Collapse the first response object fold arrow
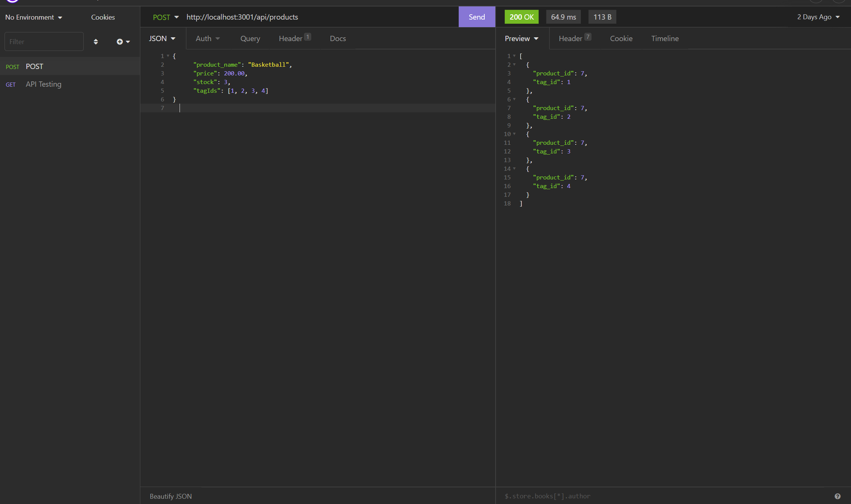Image resolution: width=851 pixels, height=504 pixels. pyautogui.click(x=515, y=64)
